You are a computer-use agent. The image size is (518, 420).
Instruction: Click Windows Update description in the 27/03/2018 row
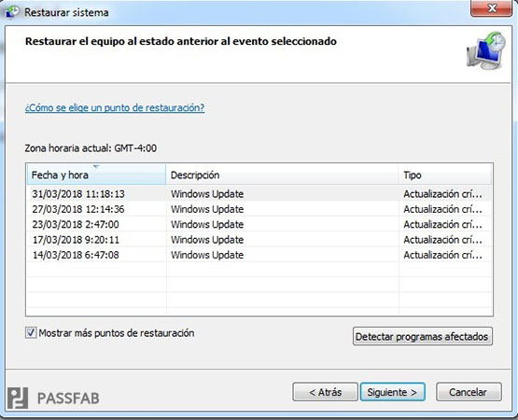point(207,209)
